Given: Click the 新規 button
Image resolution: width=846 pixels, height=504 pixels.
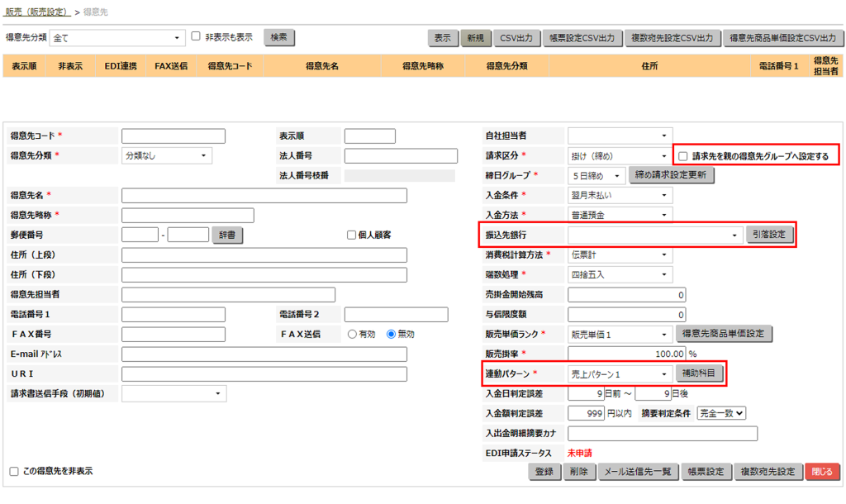Looking at the screenshot, I should 475,38.
